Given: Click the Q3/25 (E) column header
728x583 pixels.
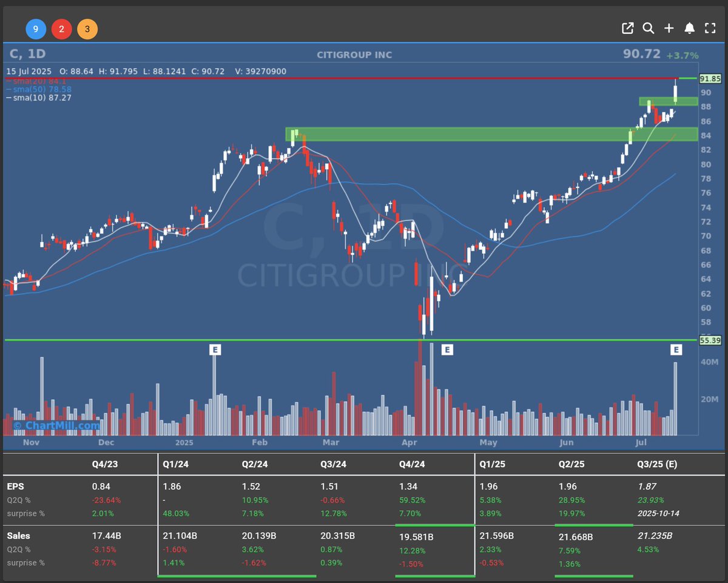Looking at the screenshot, I should coord(658,464).
